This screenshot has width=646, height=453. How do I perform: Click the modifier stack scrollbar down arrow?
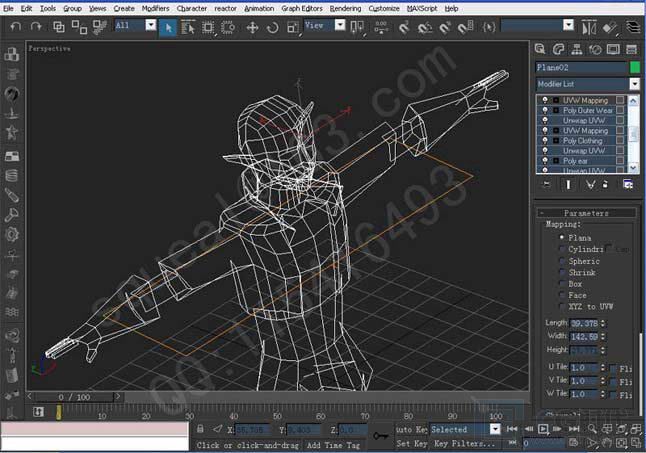point(633,168)
